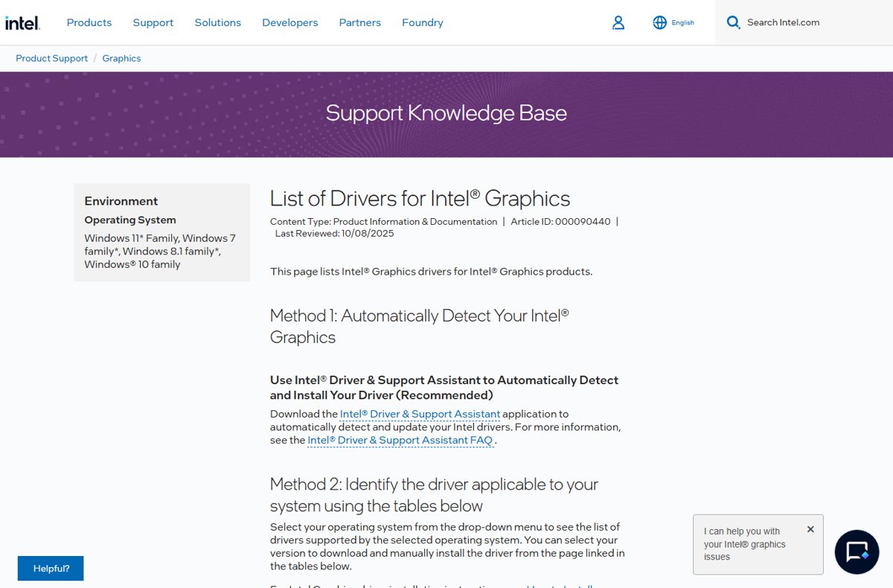Click the Method 1 heading

(419, 326)
